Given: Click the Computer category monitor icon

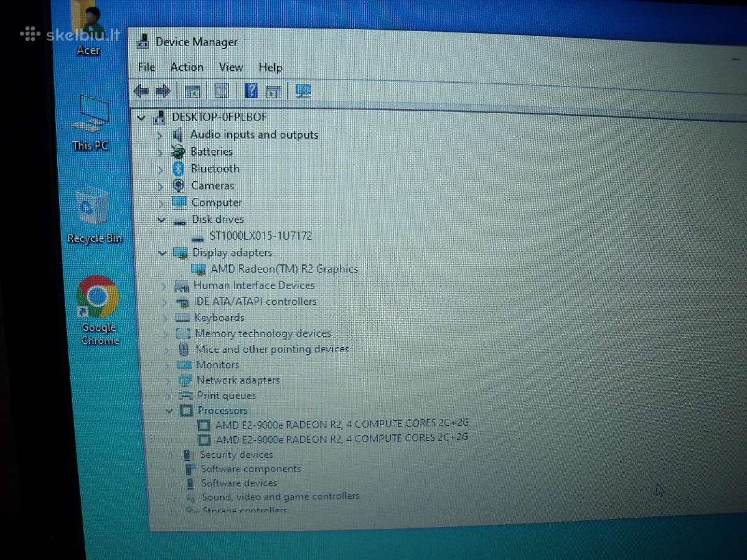Looking at the screenshot, I should [x=179, y=202].
